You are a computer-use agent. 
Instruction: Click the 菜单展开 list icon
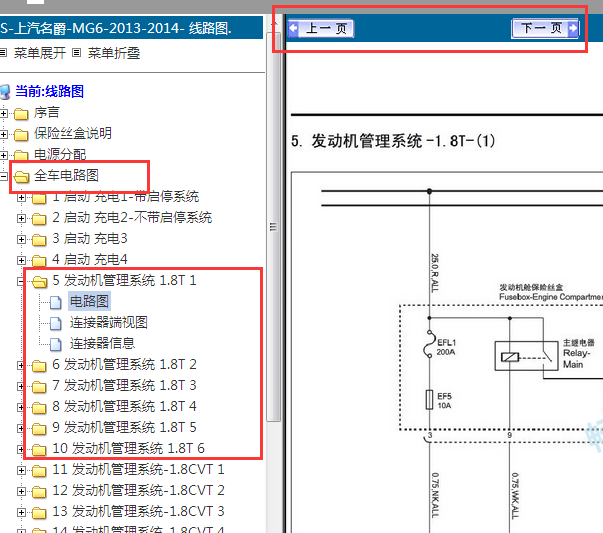pyautogui.click(x=3, y=53)
